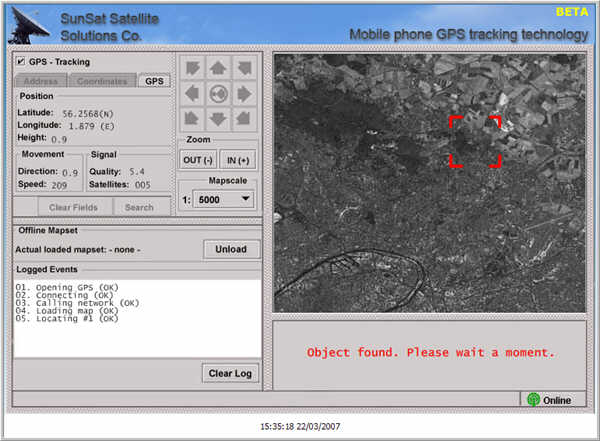Click the 'SunSat Satellite Solutions Co.' title
600x441 pixels.
pyautogui.click(x=109, y=27)
